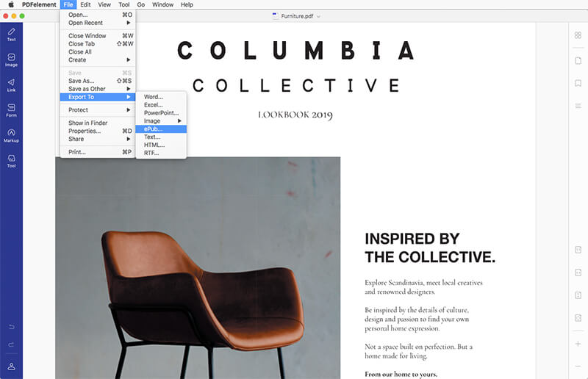Choose Print... from File menu
The image size is (588, 379).
click(98, 152)
